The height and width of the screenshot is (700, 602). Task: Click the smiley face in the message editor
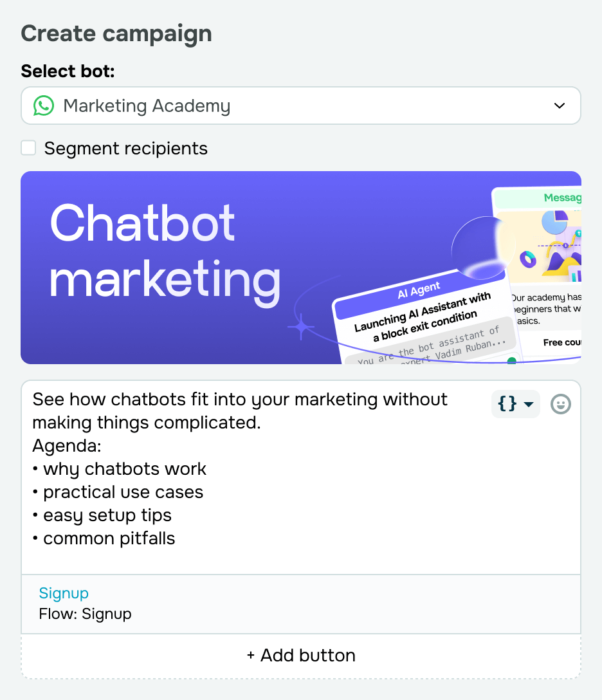(x=560, y=404)
